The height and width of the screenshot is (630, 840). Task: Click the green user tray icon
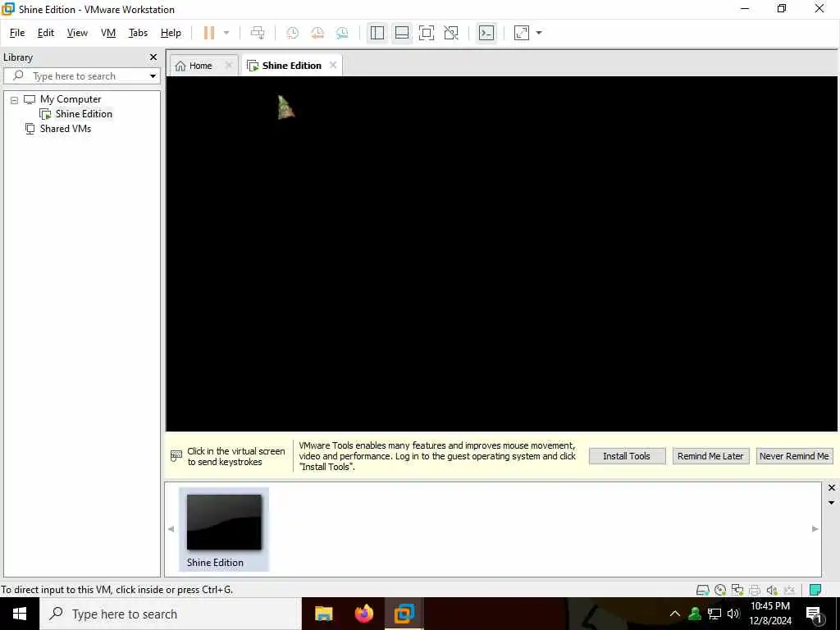point(695,614)
